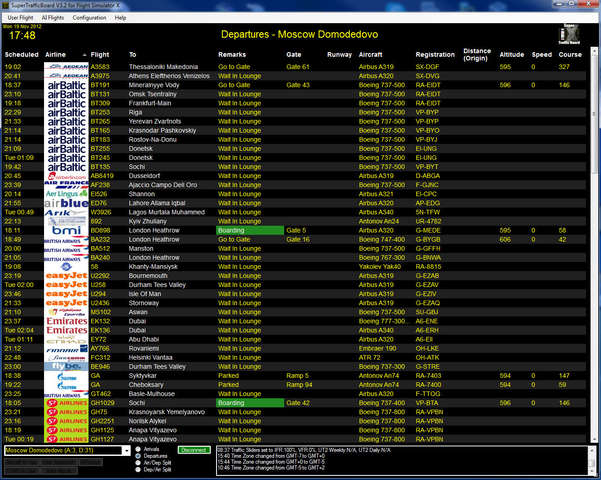
Task: Click the airport name field Moscow Domodedovo
Action: [63, 450]
